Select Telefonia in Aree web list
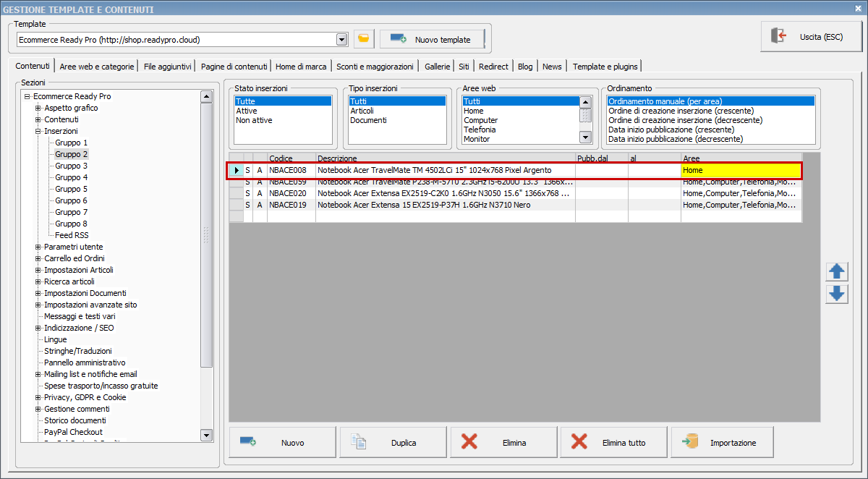 521,130
